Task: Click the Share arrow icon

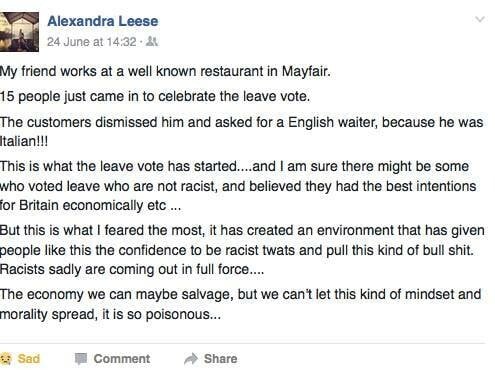Action: click(x=191, y=359)
